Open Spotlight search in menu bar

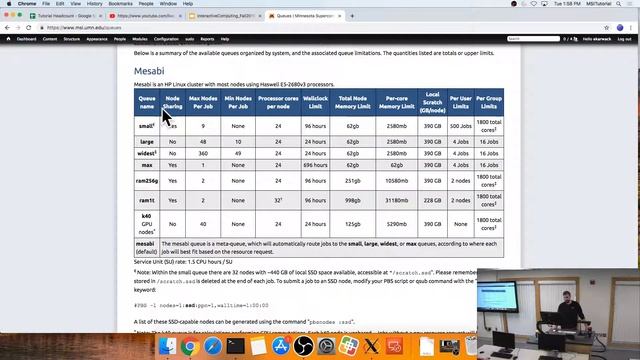(x=619, y=4)
